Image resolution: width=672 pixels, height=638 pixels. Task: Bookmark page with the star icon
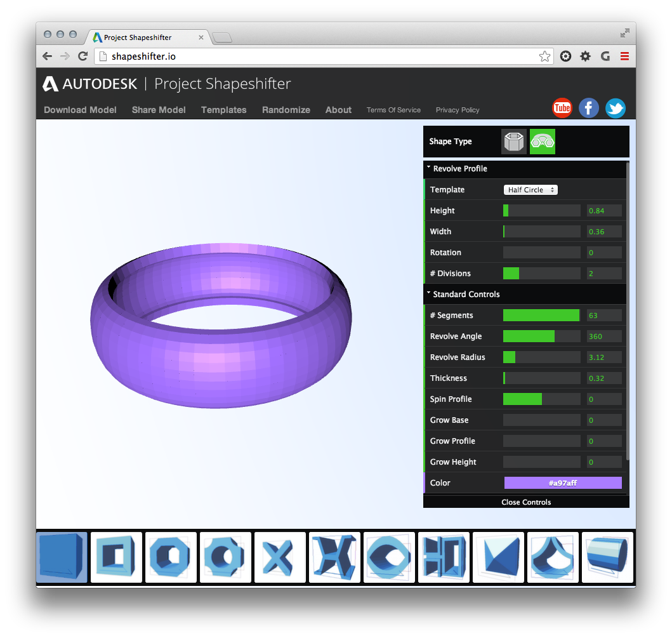[x=544, y=56]
